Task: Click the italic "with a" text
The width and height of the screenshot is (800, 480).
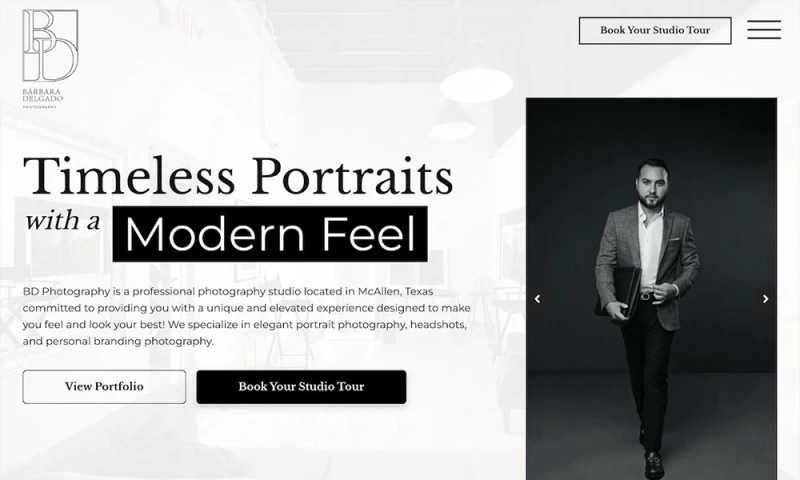Action: (x=63, y=221)
